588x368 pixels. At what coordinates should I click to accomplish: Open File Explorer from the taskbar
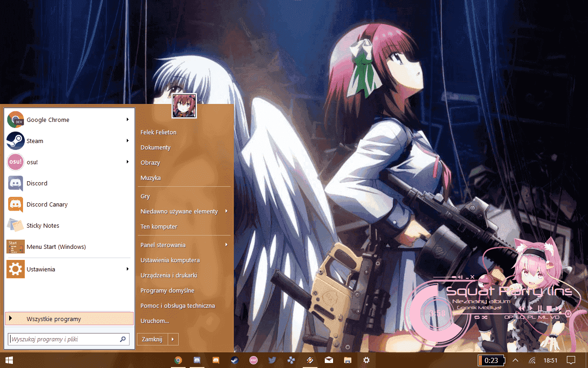coord(347,360)
